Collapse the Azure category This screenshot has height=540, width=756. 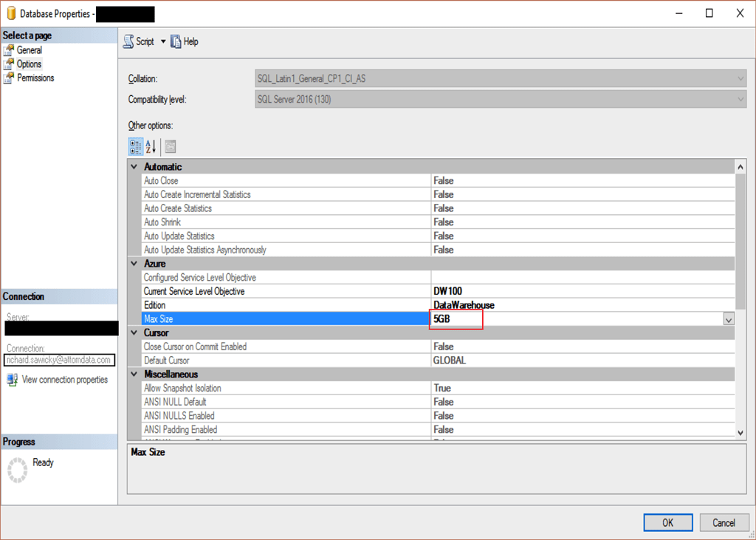click(x=134, y=264)
